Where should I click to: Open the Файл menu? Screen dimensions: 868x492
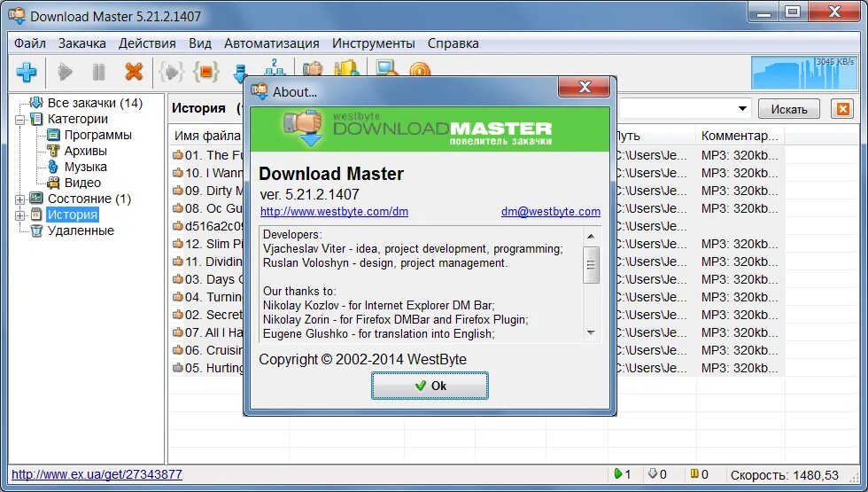[30, 43]
